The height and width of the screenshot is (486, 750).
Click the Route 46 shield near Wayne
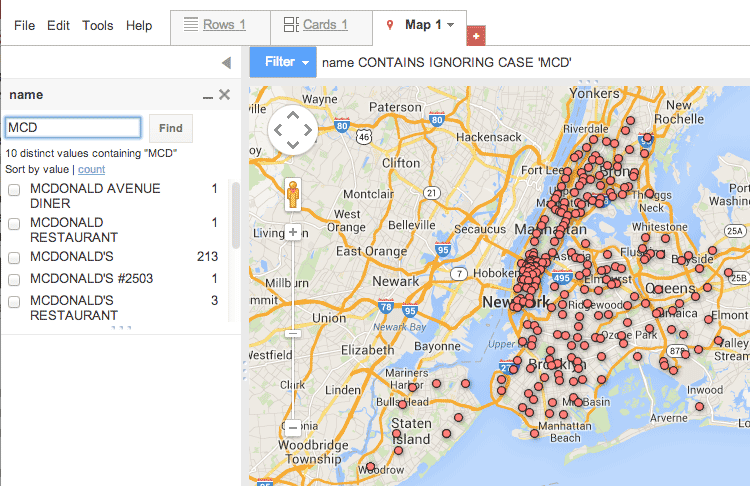364,136
